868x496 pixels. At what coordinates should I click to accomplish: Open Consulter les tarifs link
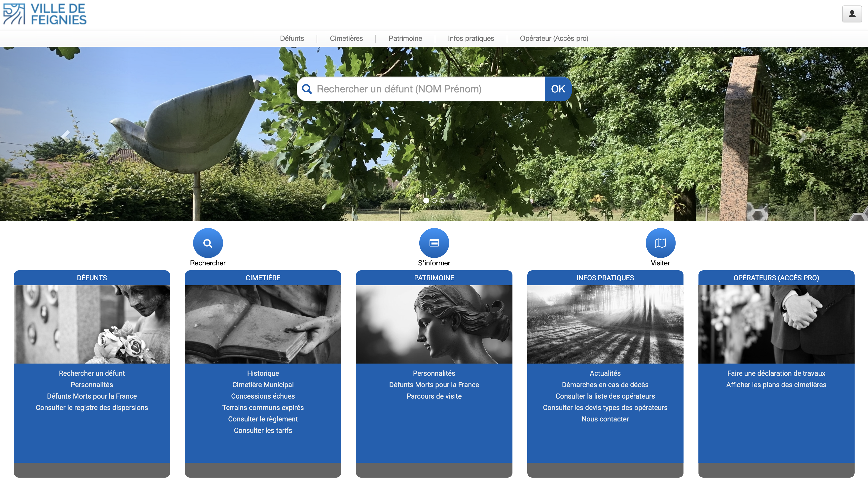click(x=263, y=431)
